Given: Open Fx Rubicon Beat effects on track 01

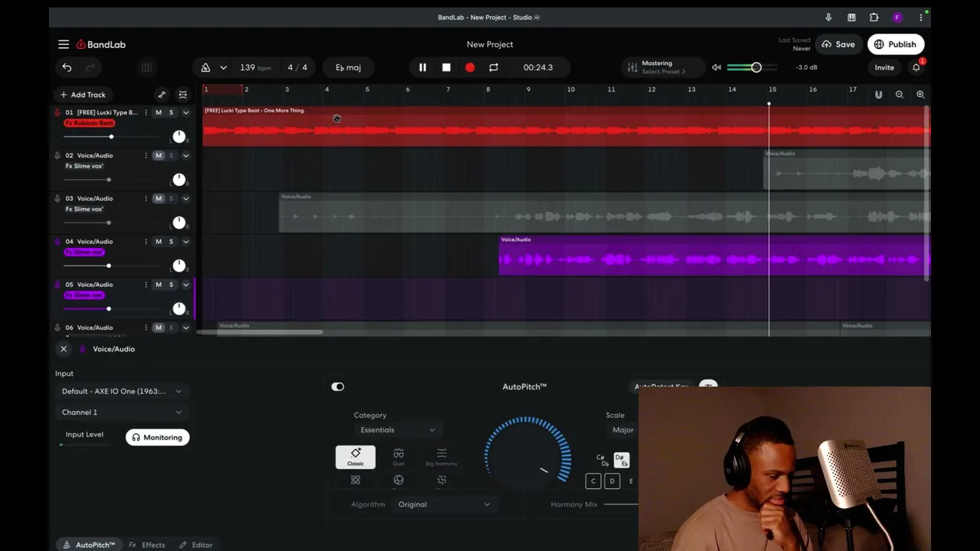Looking at the screenshot, I should tap(90, 123).
